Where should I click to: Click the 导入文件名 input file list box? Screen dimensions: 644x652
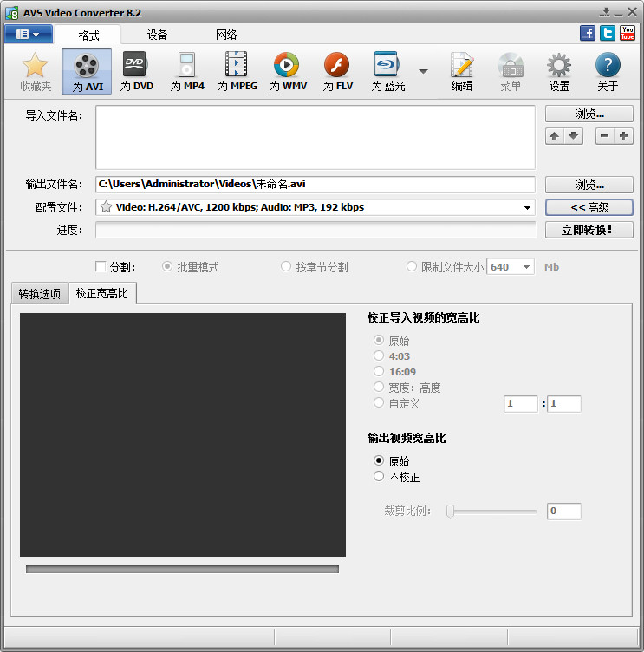315,137
